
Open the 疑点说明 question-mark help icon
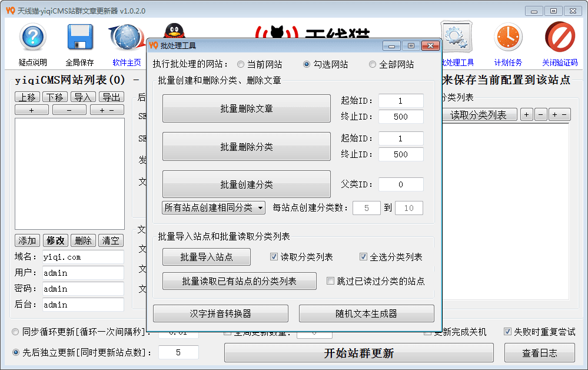(x=33, y=37)
